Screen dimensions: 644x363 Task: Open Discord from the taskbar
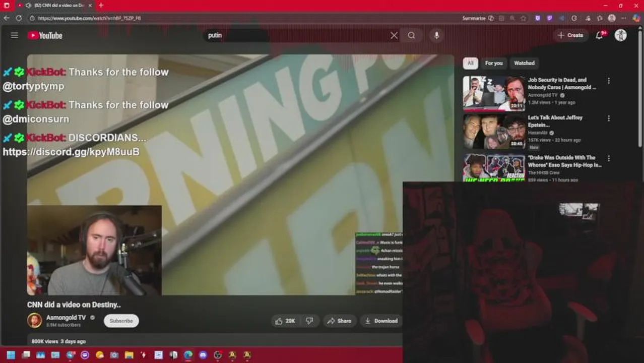[203, 355]
